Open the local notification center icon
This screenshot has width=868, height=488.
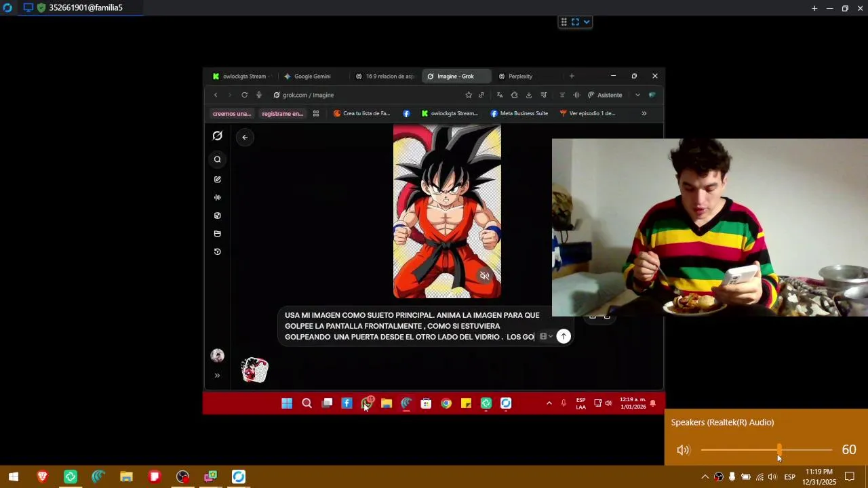tap(850, 476)
